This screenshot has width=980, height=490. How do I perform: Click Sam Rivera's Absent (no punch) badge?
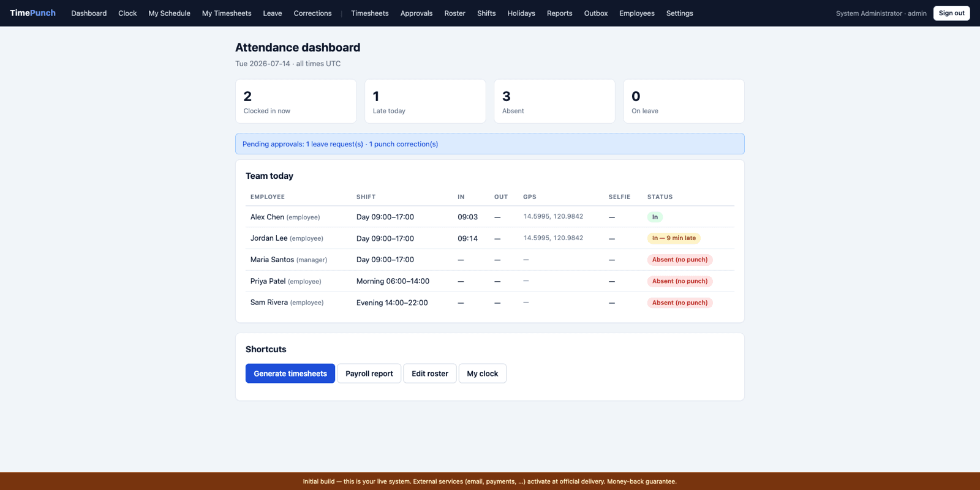pos(680,303)
